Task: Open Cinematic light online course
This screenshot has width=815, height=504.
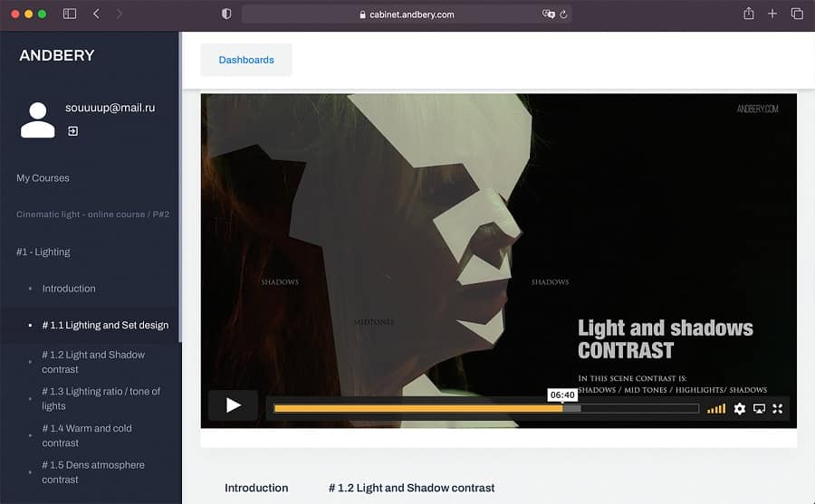Action: click(92, 214)
